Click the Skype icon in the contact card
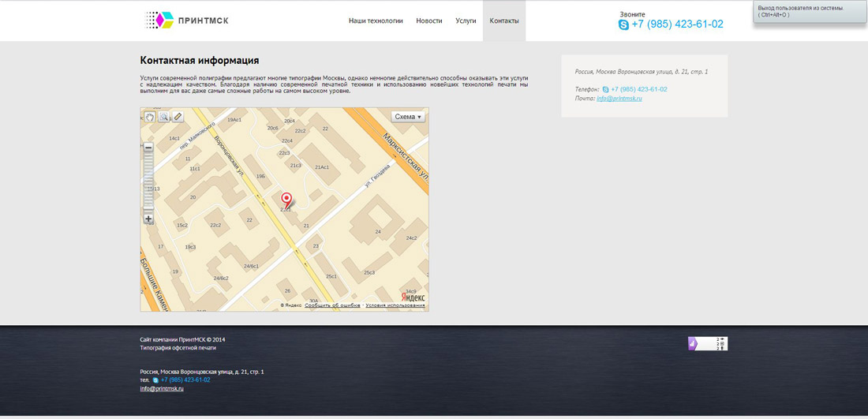 point(605,89)
